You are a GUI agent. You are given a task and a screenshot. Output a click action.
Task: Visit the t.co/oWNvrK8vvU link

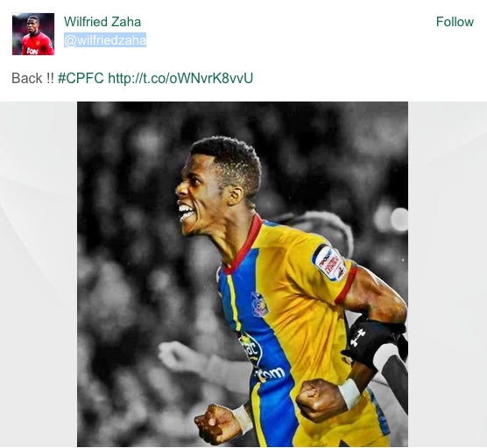click(180, 78)
